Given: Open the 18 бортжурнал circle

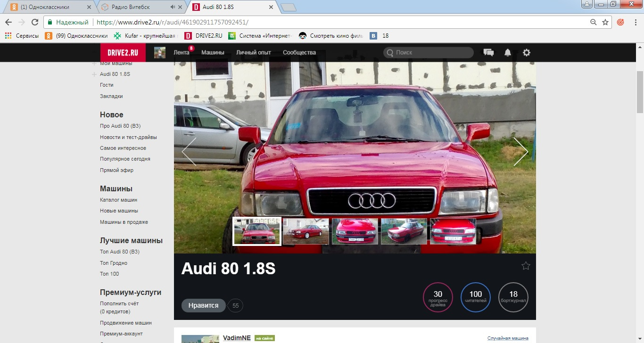Looking at the screenshot, I should point(513,297).
